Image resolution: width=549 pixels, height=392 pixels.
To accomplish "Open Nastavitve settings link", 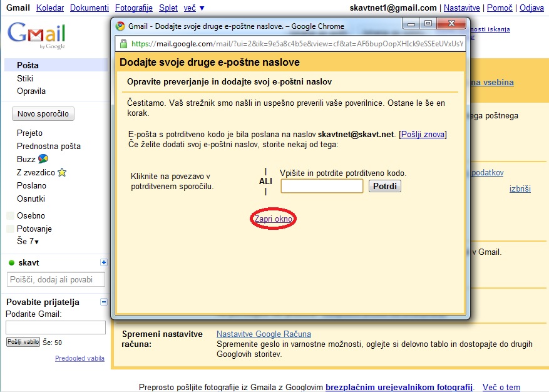I will pyautogui.click(x=462, y=8).
